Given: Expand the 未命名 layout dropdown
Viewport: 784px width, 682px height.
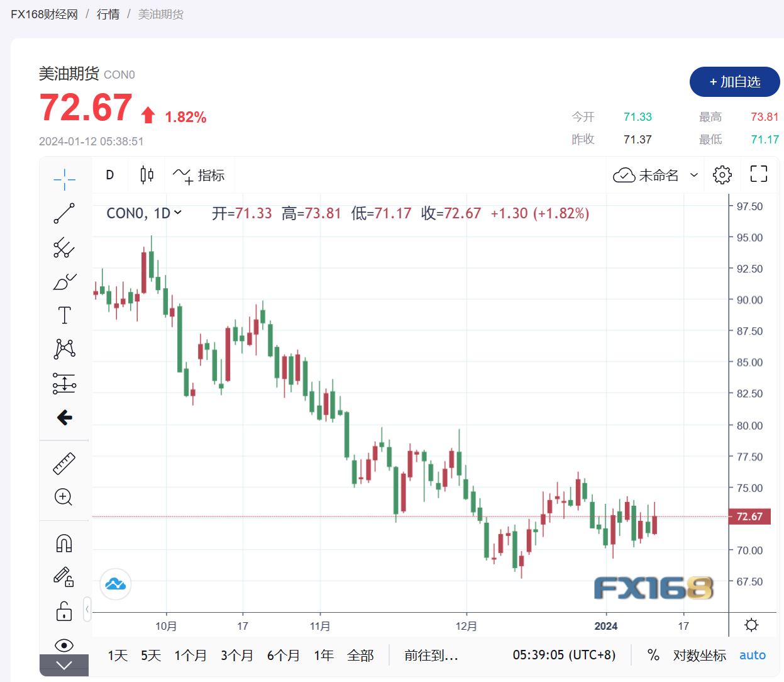Looking at the screenshot, I should [694, 175].
